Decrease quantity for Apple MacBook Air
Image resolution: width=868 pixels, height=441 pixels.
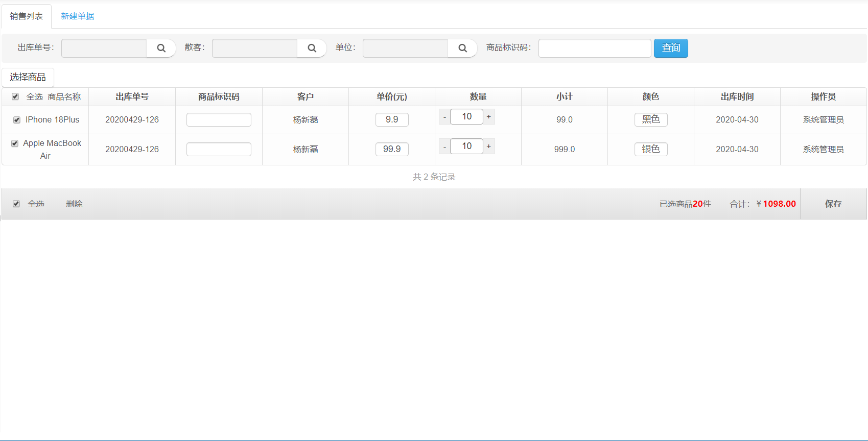[x=444, y=146]
